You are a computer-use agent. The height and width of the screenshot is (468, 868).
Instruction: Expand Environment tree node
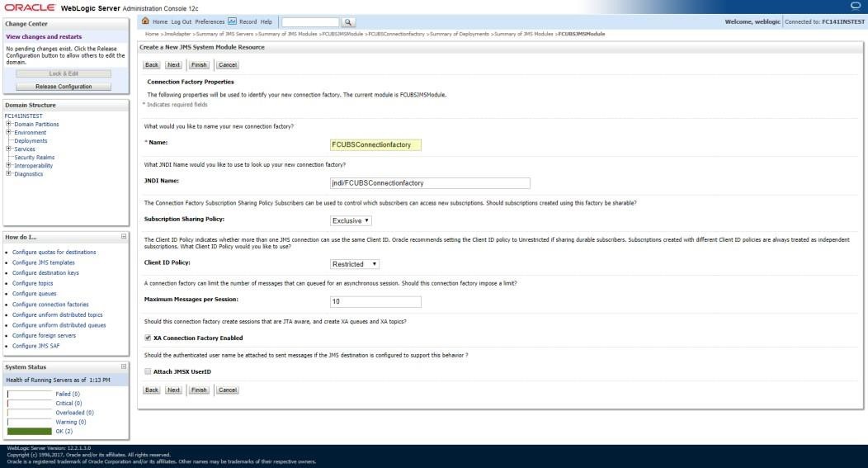(8, 132)
